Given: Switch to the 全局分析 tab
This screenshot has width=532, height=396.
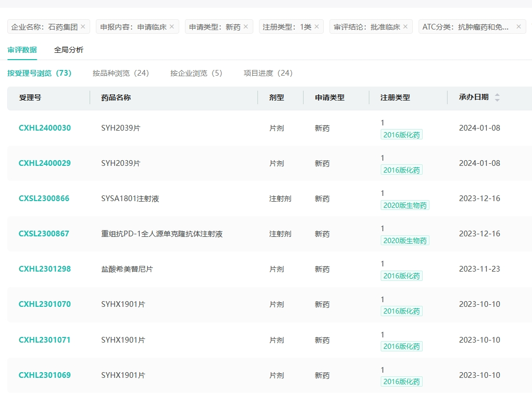Looking at the screenshot, I should point(68,50).
